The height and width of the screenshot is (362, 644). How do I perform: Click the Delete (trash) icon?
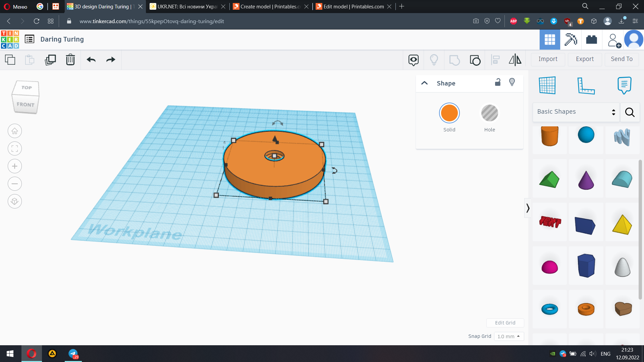[70, 60]
